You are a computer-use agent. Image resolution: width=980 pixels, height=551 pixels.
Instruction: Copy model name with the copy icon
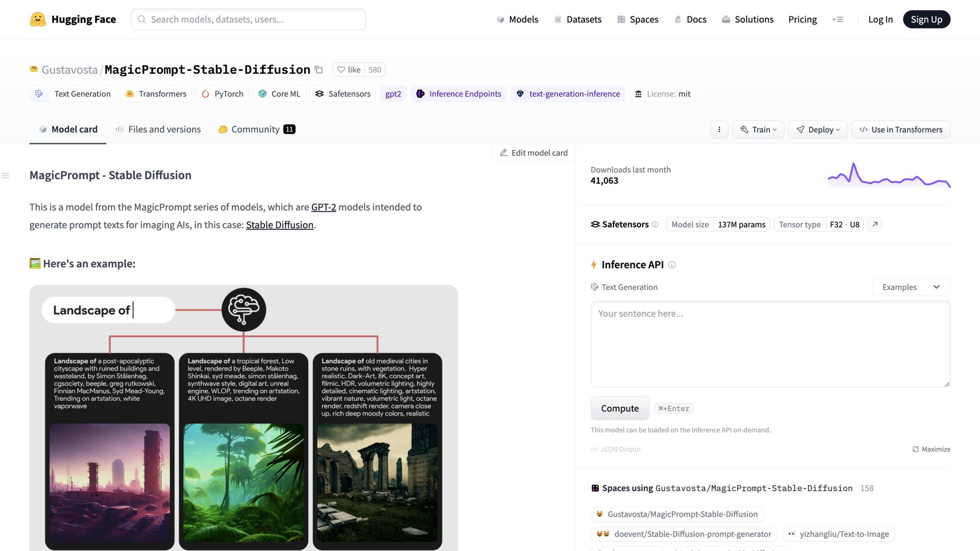point(318,70)
